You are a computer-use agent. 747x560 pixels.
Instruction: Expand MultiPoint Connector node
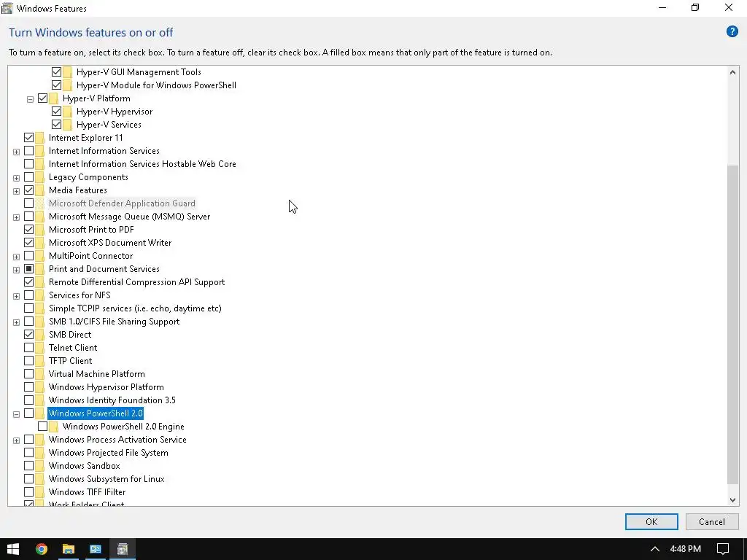[16, 257]
